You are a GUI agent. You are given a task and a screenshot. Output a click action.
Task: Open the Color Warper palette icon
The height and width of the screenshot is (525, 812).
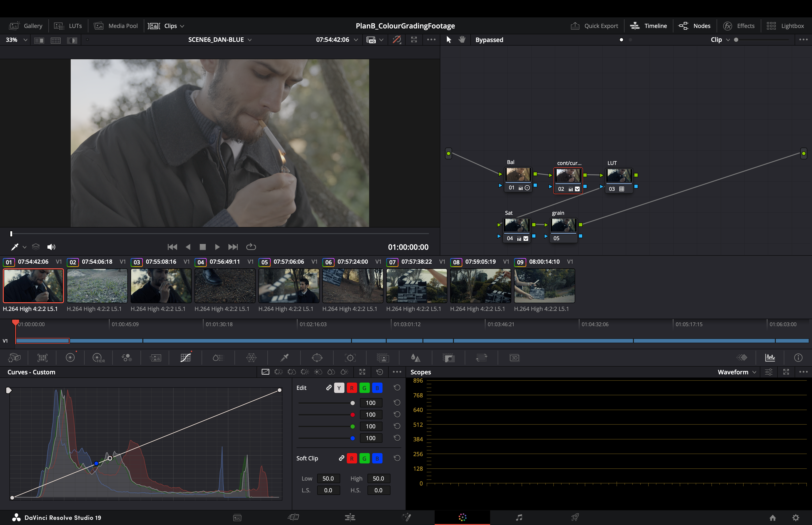tap(251, 358)
